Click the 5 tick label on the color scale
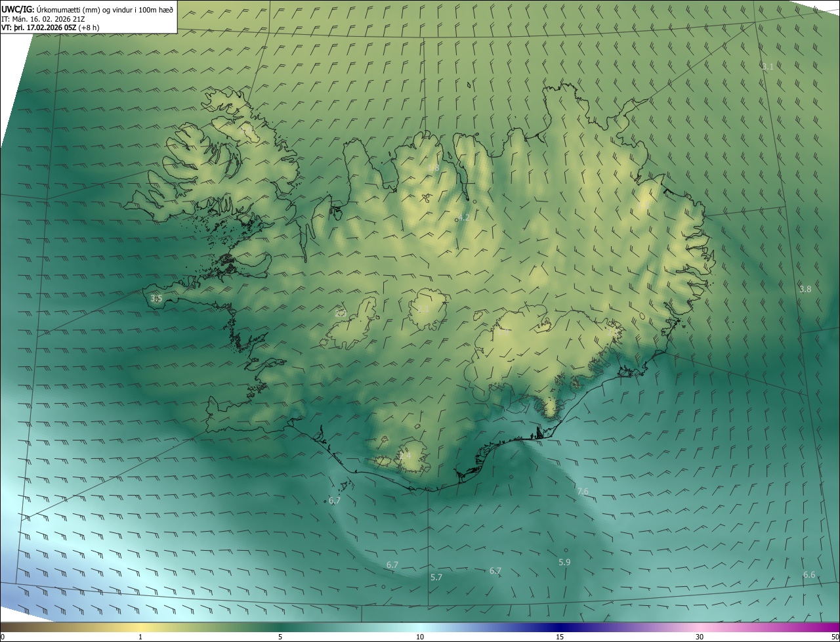840x642 pixels. click(280, 637)
